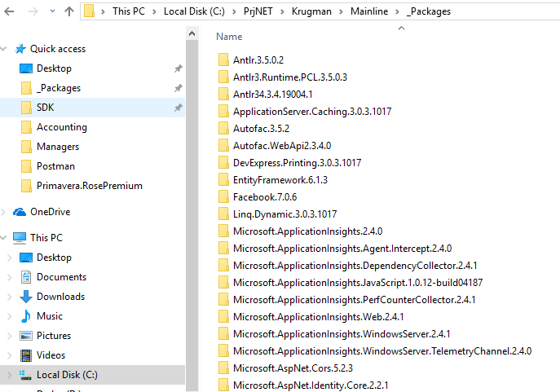Select Microsoft.ApplicationInsights.2.4.0 folder icon

223,231
